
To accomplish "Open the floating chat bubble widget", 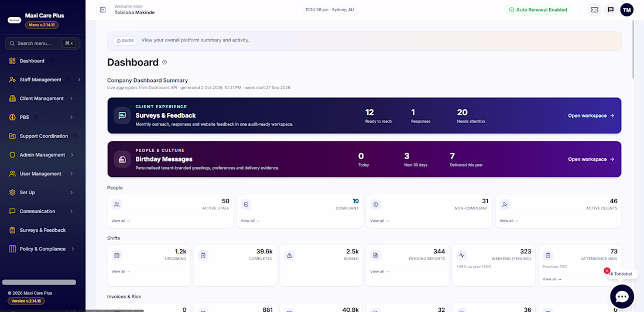I will 622,296.
